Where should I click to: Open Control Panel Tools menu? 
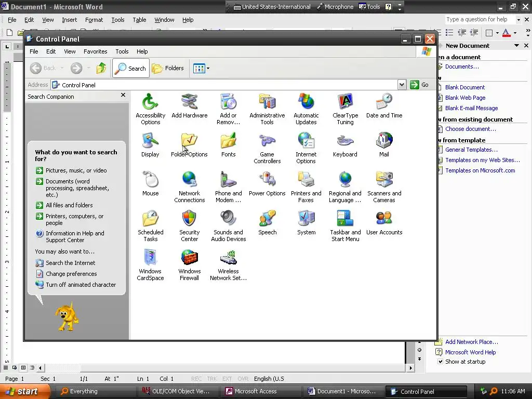pos(122,51)
